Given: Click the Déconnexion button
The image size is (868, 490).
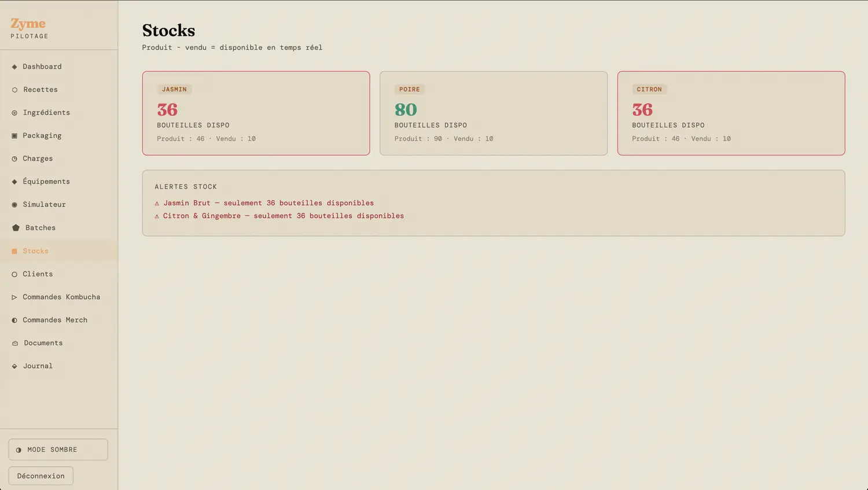Looking at the screenshot, I should [41, 476].
